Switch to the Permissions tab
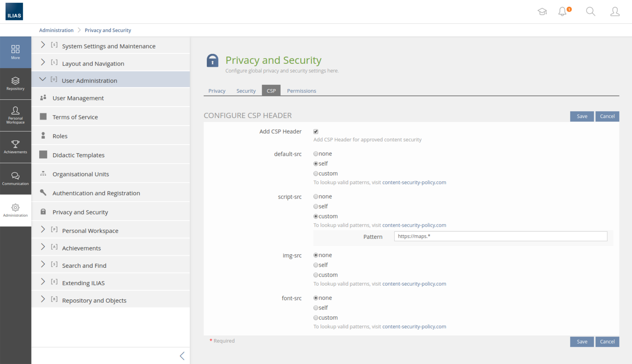Image resolution: width=632 pixels, height=364 pixels. click(301, 91)
